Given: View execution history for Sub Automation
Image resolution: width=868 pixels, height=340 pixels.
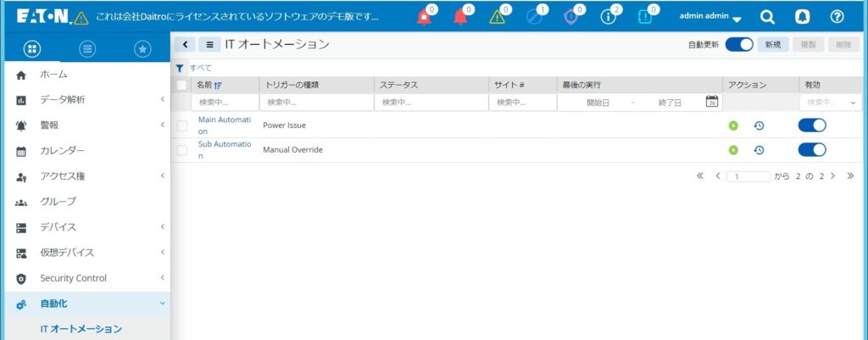Looking at the screenshot, I should point(759,150).
